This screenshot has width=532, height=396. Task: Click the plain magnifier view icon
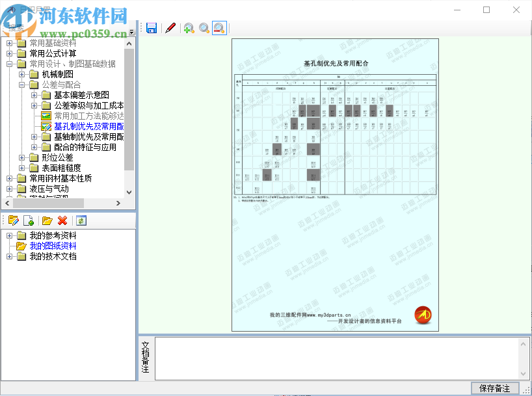tap(204, 28)
